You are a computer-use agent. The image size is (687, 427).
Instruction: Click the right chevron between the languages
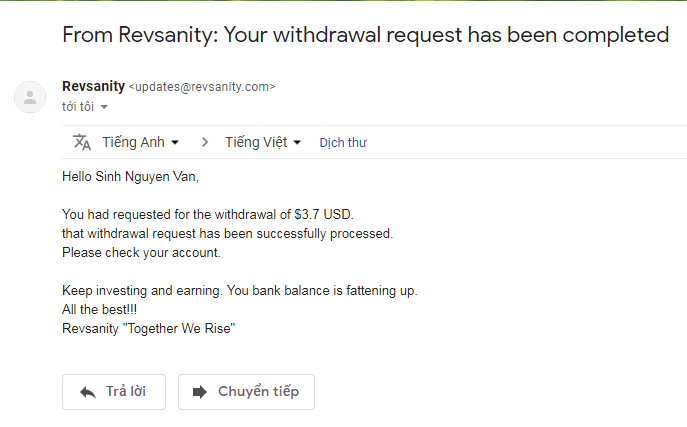click(205, 142)
